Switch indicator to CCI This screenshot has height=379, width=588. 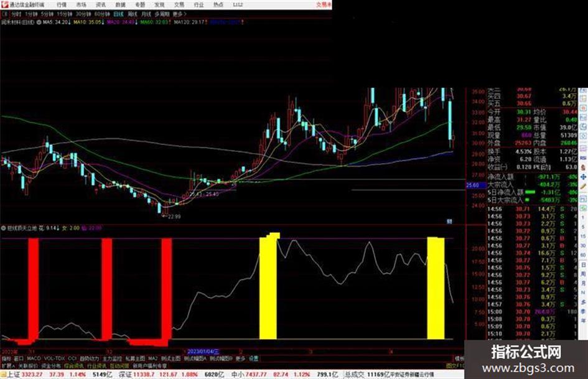coord(72,358)
